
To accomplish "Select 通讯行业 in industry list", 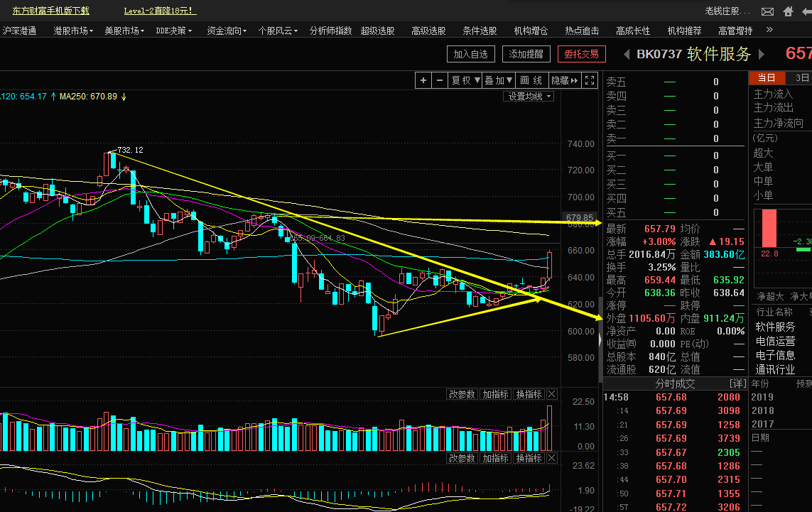I will (x=775, y=370).
